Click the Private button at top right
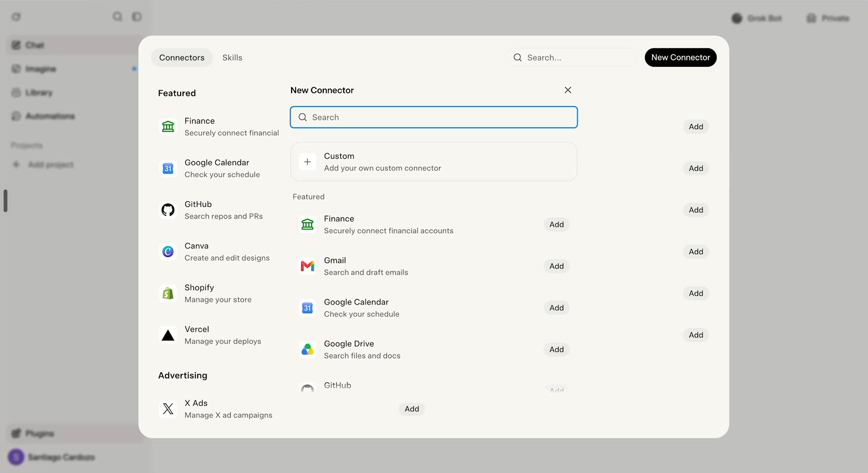Viewport: 868px width, 473px height. coord(828,18)
